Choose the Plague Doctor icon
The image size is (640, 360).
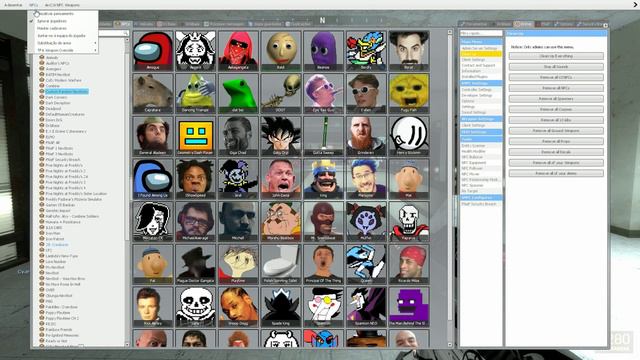click(196, 264)
